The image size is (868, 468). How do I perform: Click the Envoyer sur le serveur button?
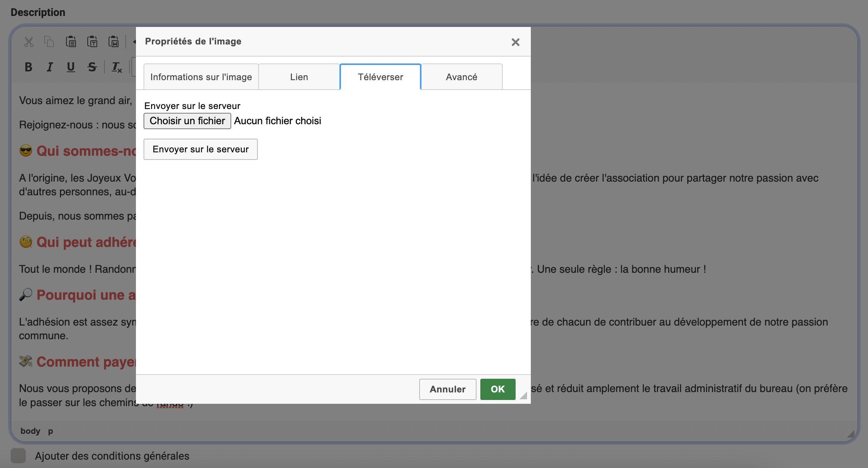point(200,149)
